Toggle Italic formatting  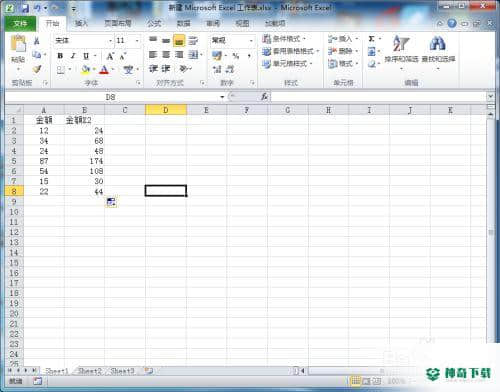pos(73,56)
